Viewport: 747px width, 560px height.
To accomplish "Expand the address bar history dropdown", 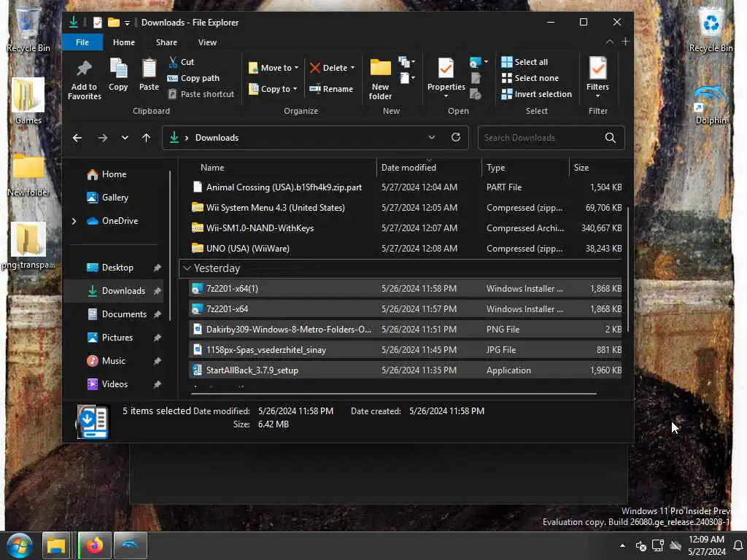I will click(x=432, y=137).
